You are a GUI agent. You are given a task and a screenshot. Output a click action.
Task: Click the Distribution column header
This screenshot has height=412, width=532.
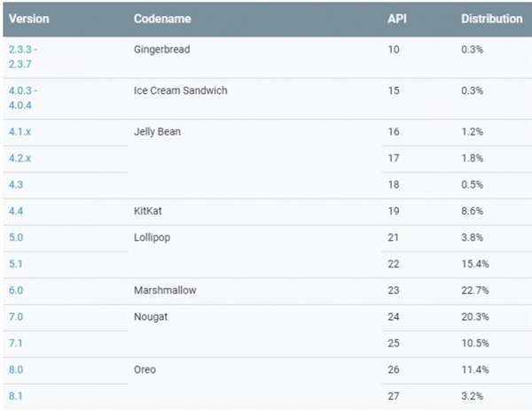491,19
